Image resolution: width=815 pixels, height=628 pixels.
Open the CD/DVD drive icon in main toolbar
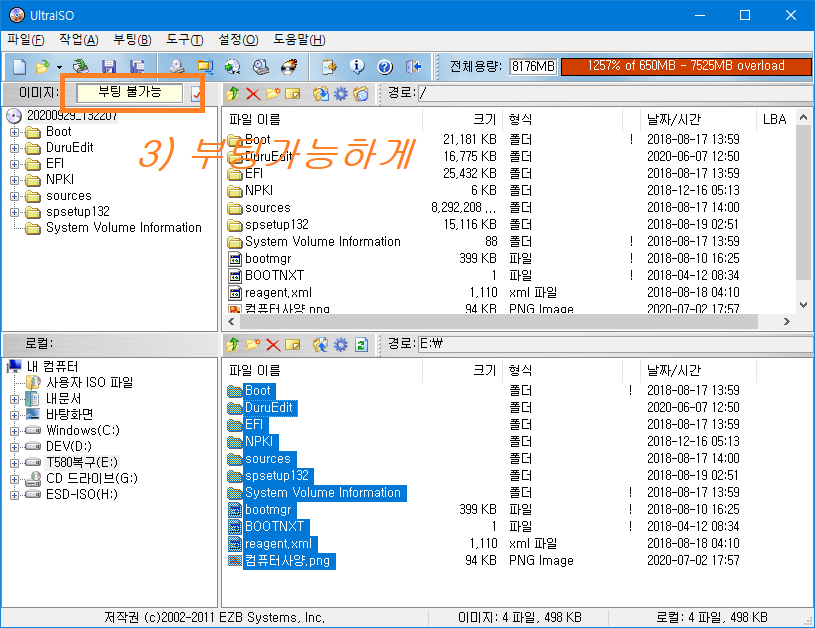81,67
